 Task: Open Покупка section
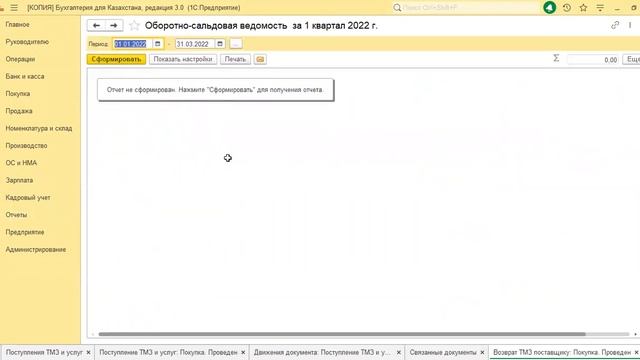point(18,93)
